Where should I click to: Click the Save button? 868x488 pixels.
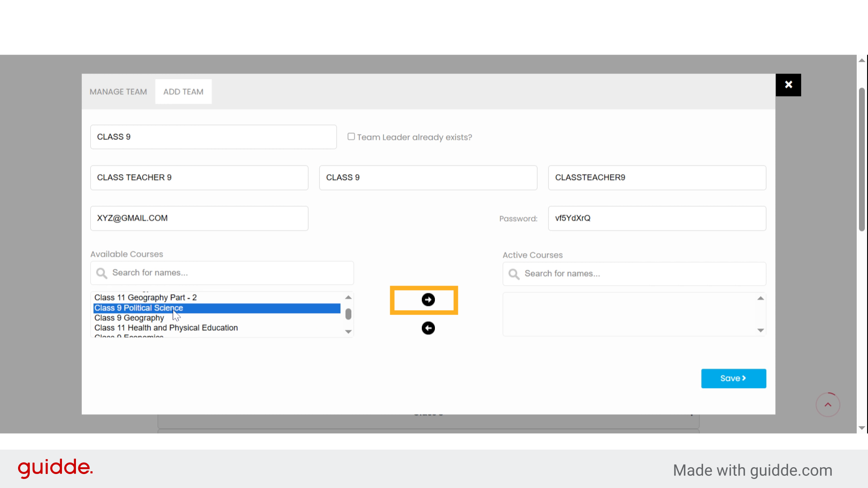pos(733,378)
